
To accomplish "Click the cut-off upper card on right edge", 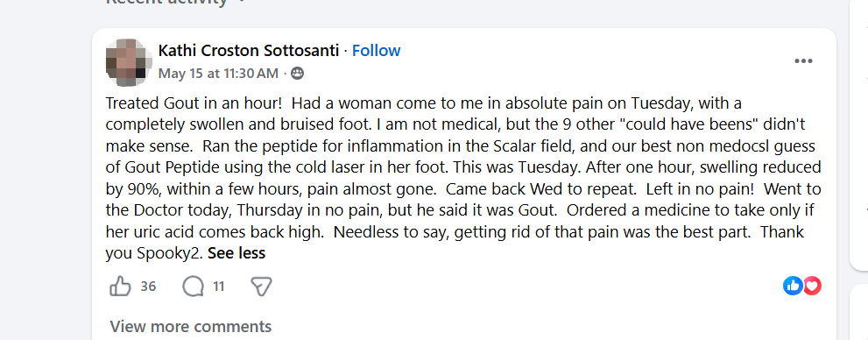I will (858, 136).
